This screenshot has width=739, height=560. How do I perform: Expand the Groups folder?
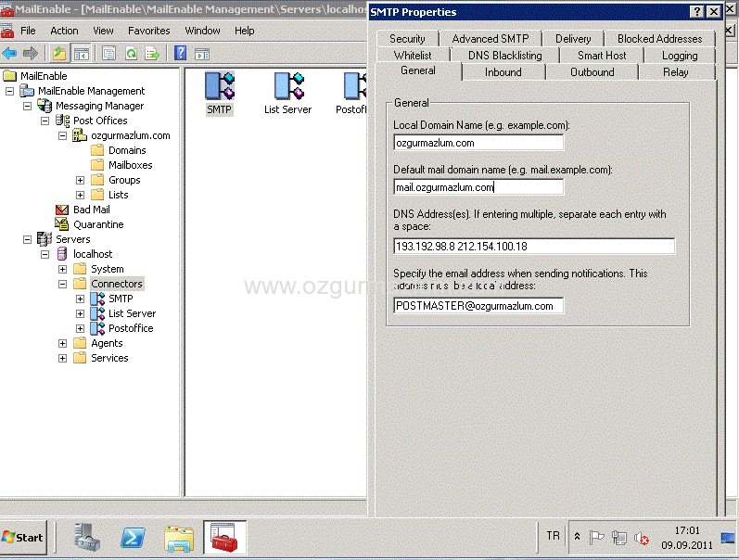click(x=80, y=180)
